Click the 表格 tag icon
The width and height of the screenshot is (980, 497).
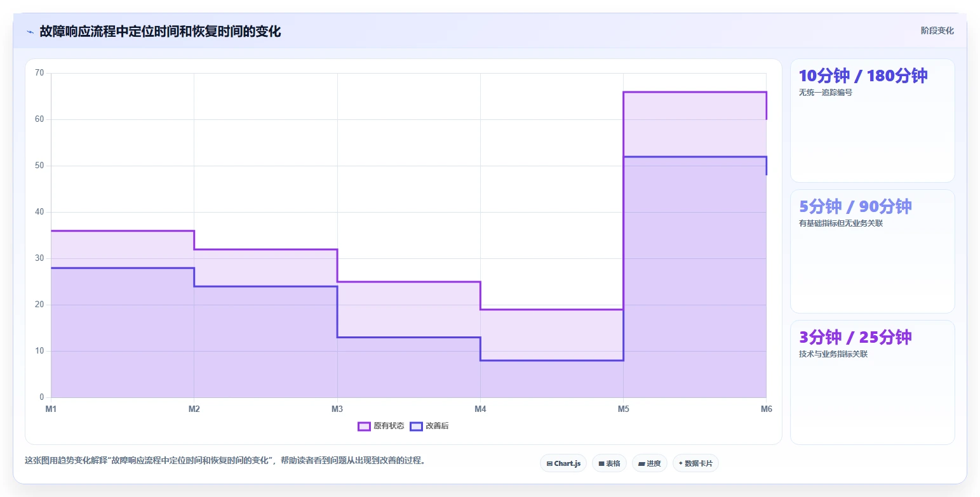coord(601,463)
